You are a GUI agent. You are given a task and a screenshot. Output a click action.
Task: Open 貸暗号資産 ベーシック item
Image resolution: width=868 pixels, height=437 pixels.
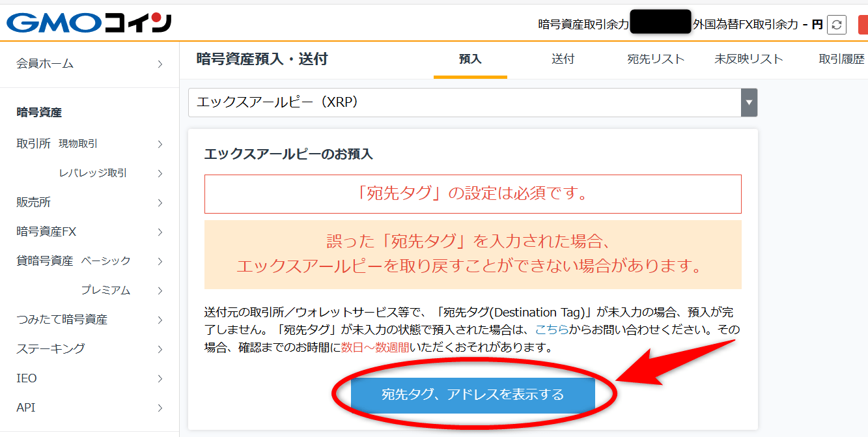[x=74, y=261]
